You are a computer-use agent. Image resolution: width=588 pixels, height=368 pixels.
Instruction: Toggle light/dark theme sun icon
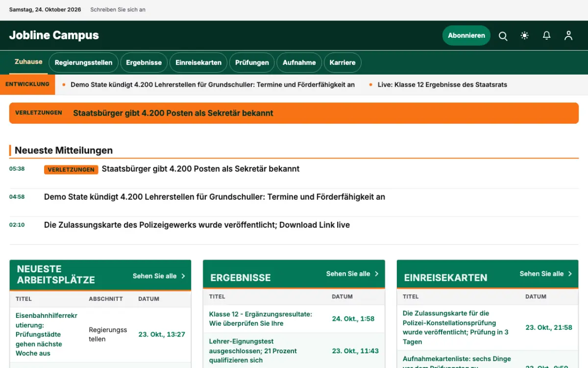[525, 36]
